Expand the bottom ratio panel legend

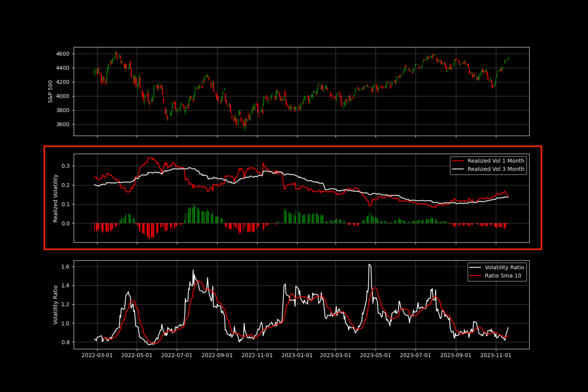click(x=497, y=271)
